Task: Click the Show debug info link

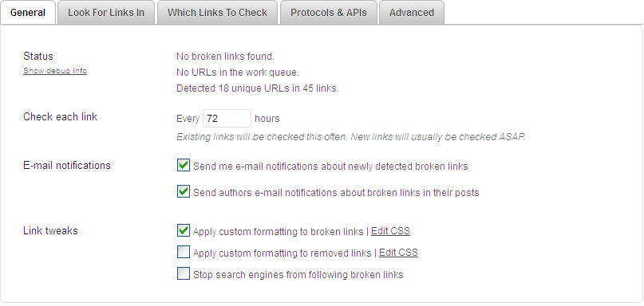Action: [x=55, y=71]
